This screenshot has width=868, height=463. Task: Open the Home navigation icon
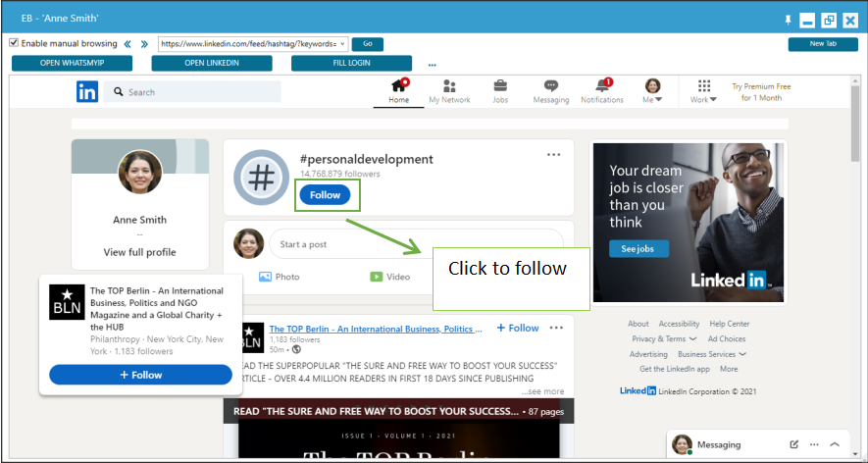click(x=398, y=92)
